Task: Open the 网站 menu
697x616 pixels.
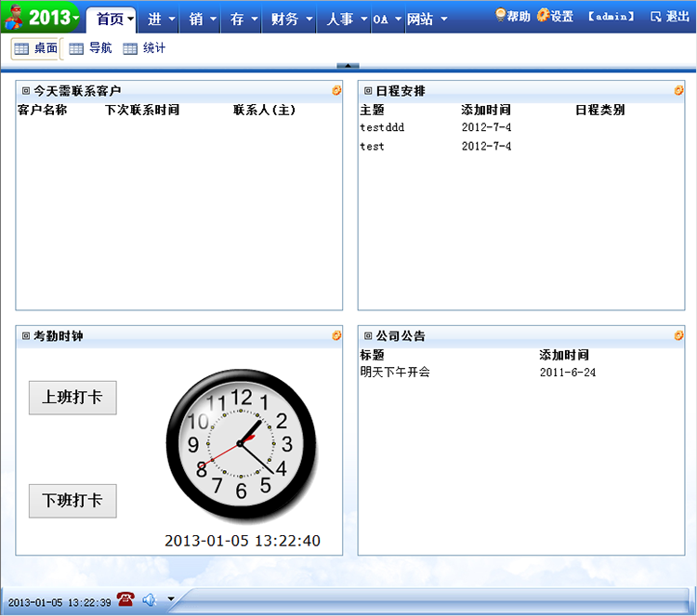Action: pyautogui.click(x=427, y=20)
